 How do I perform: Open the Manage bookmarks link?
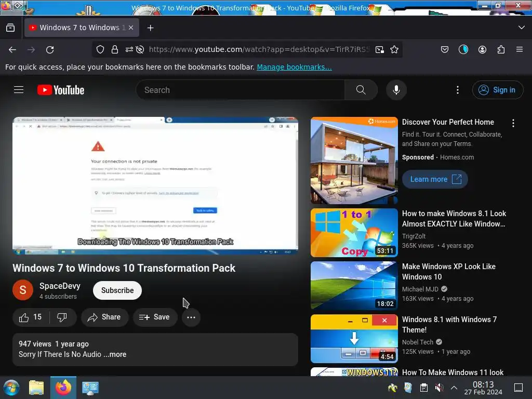[294, 67]
